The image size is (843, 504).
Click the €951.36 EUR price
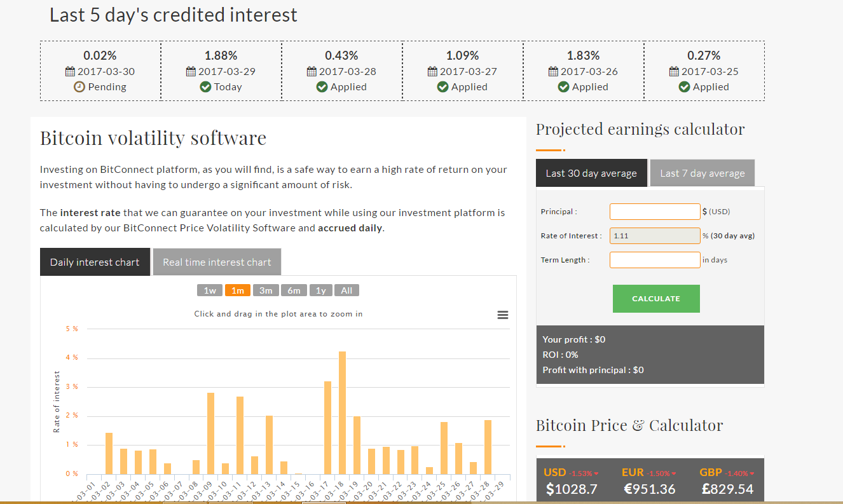[x=649, y=489]
